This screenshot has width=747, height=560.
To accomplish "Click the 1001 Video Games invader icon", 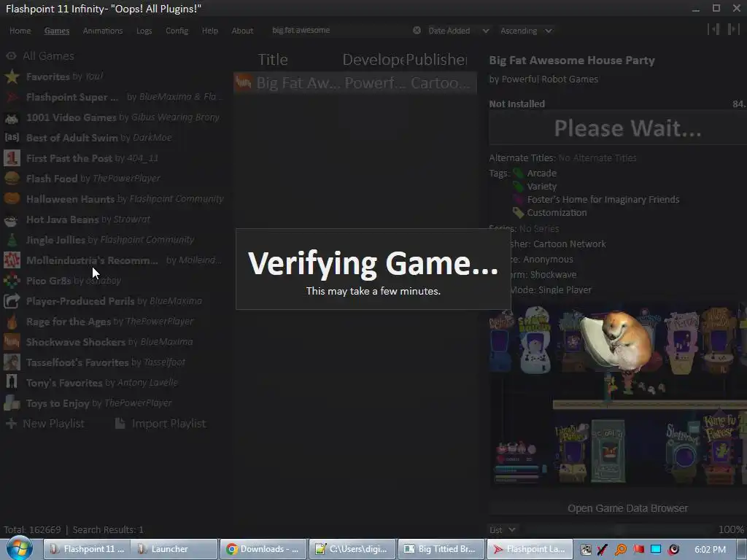I will point(12,117).
